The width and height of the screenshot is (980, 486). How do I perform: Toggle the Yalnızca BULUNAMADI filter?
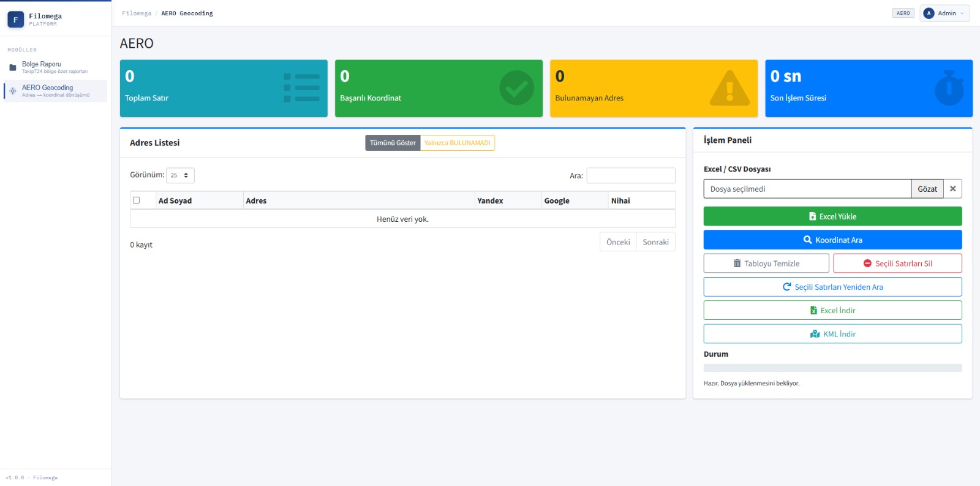coord(457,143)
